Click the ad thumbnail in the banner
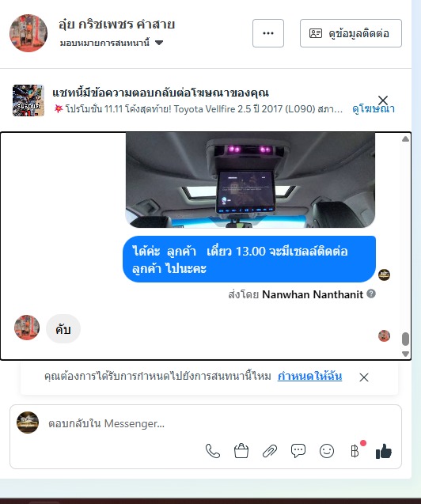This screenshot has width=421, height=504. pyautogui.click(x=28, y=100)
